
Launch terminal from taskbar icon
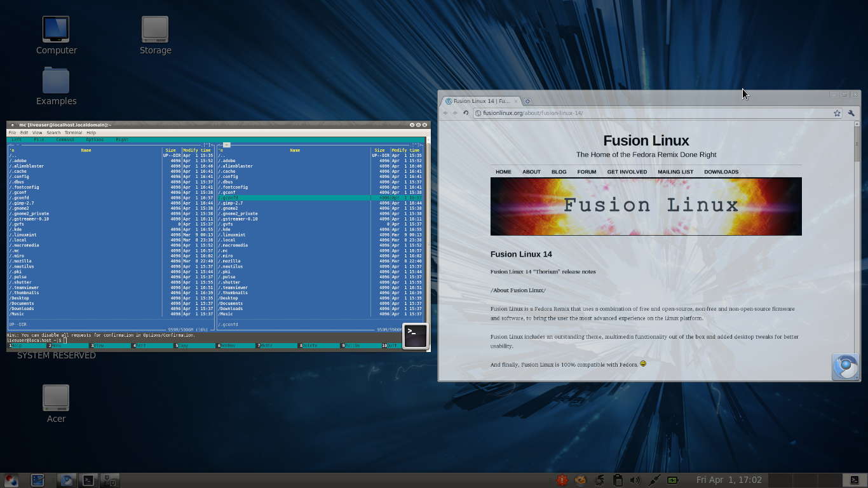click(x=88, y=480)
